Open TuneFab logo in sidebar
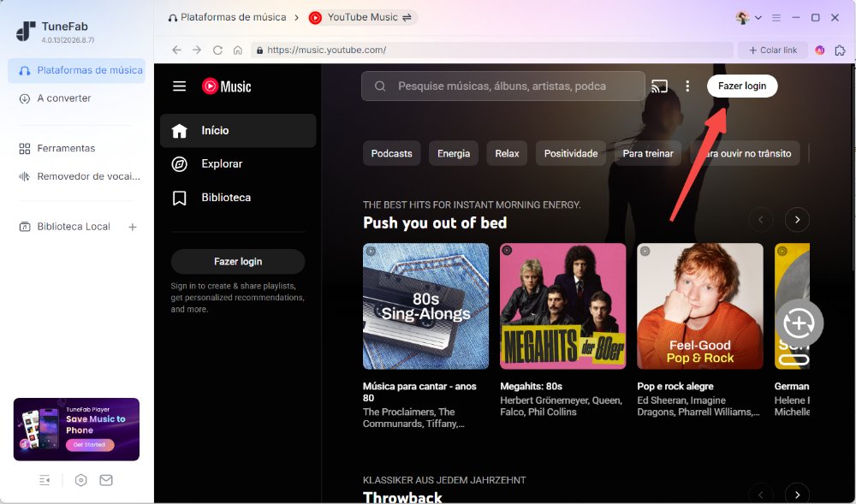The width and height of the screenshot is (856, 504). (x=26, y=31)
